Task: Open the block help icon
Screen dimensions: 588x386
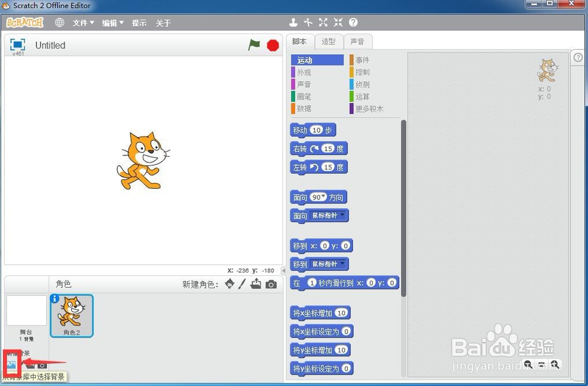Action: click(x=352, y=22)
